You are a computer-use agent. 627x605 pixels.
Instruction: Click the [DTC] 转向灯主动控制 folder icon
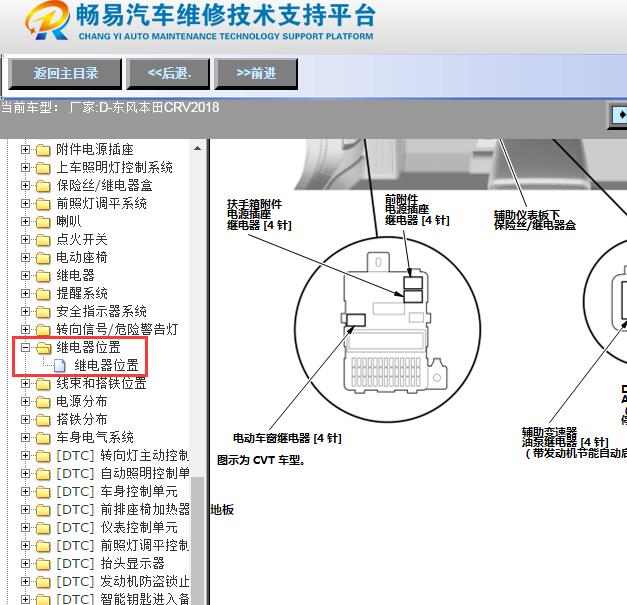pyautogui.click(x=43, y=456)
